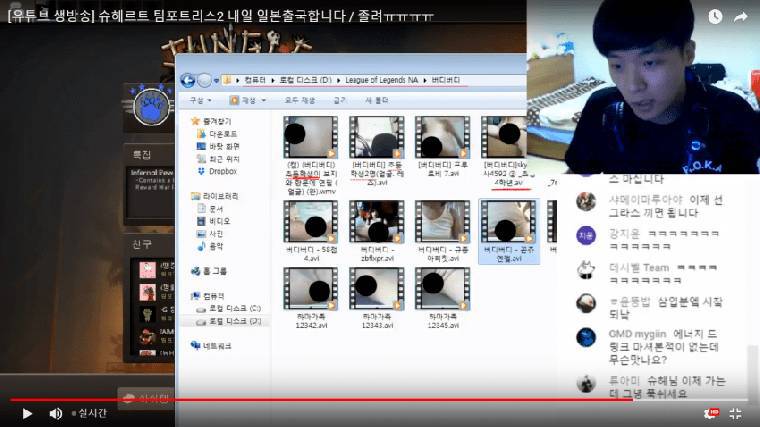Click the Watch Later clock icon
Image resolution: width=760 pixels, height=427 pixels.
(x=715, y=16)
